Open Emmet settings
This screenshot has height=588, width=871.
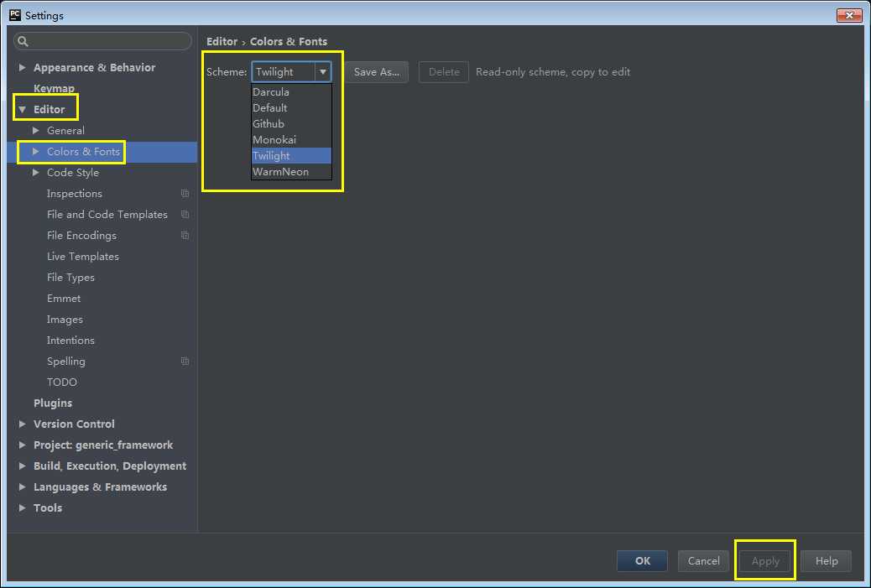(64, 299)
